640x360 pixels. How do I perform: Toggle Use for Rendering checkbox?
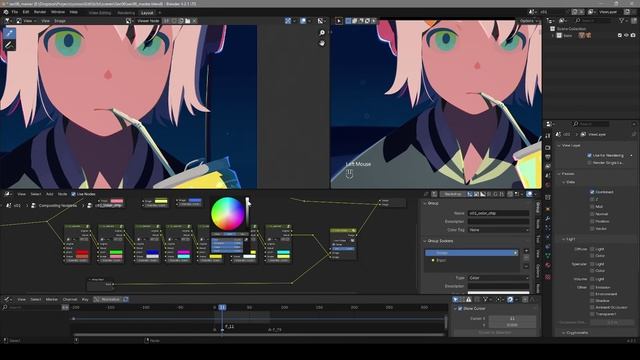[589, 156]
